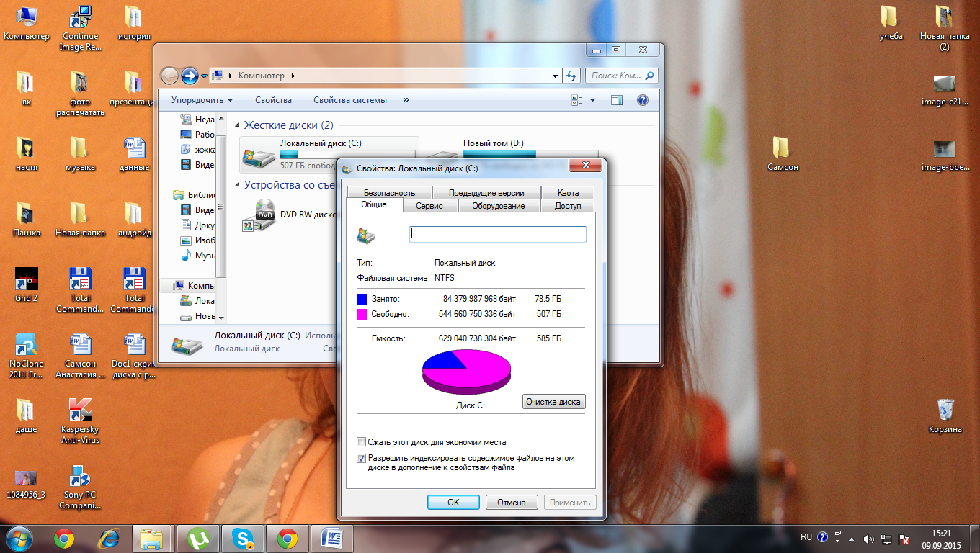Image resolution: width=980 pixels, height=553 pixels.
Task: Launch Kaspersky Anti-Virus from the desktop
Action: click(x=81, y=421)
